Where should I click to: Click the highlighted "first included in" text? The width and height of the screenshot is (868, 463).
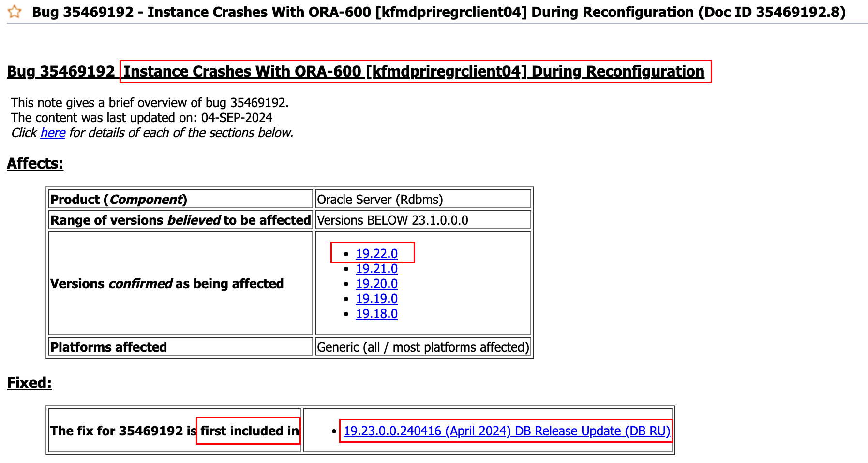248,431
